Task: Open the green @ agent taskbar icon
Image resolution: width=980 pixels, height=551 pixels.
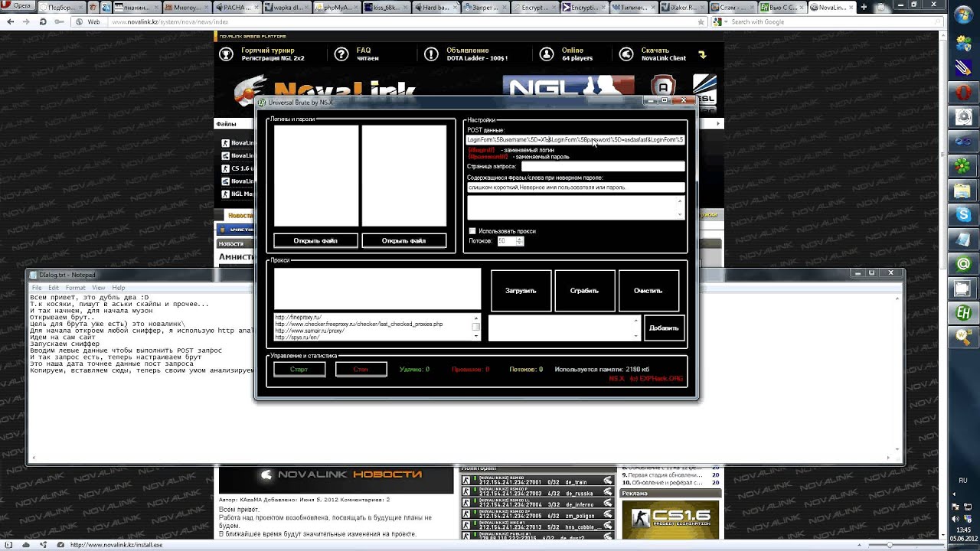Action: tap(963, 264)
